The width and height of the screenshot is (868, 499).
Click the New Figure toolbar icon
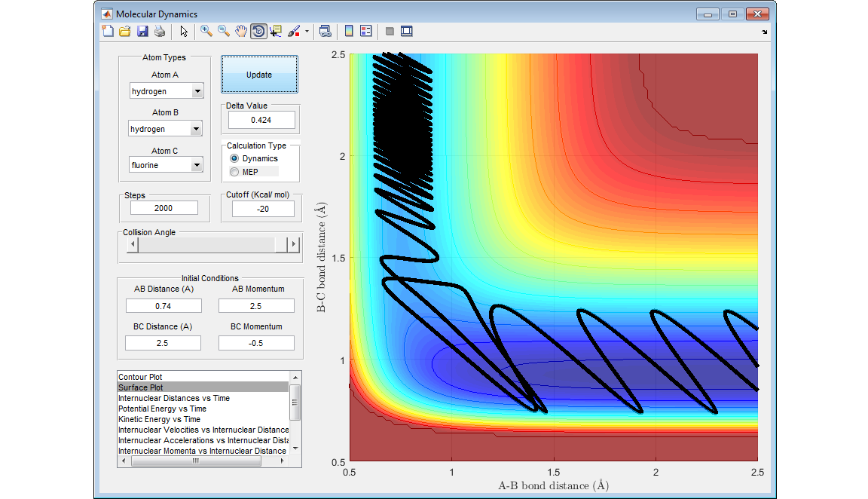pos(108,31)
